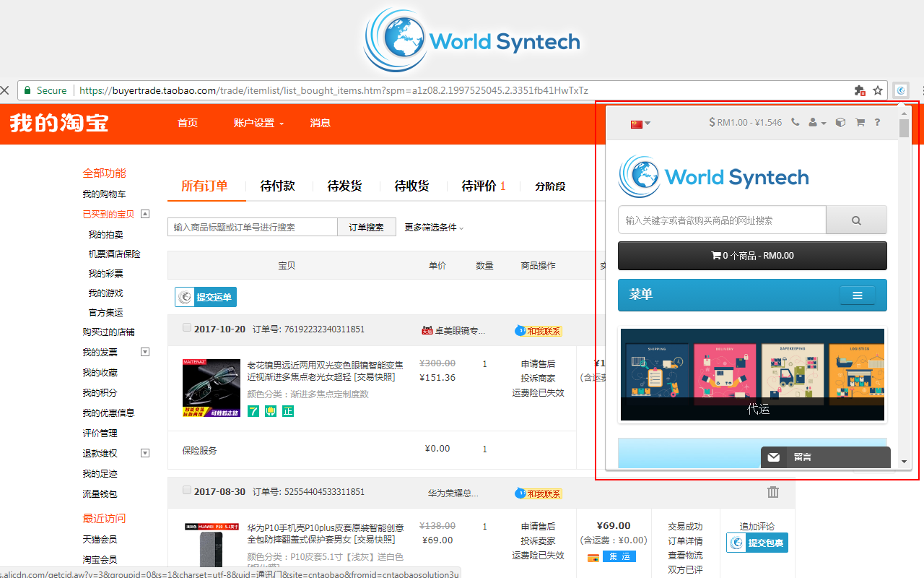Click the 0 个商品 - RM0.00 cart button
This screenshot has width=924, height=578.
(752, 256)
